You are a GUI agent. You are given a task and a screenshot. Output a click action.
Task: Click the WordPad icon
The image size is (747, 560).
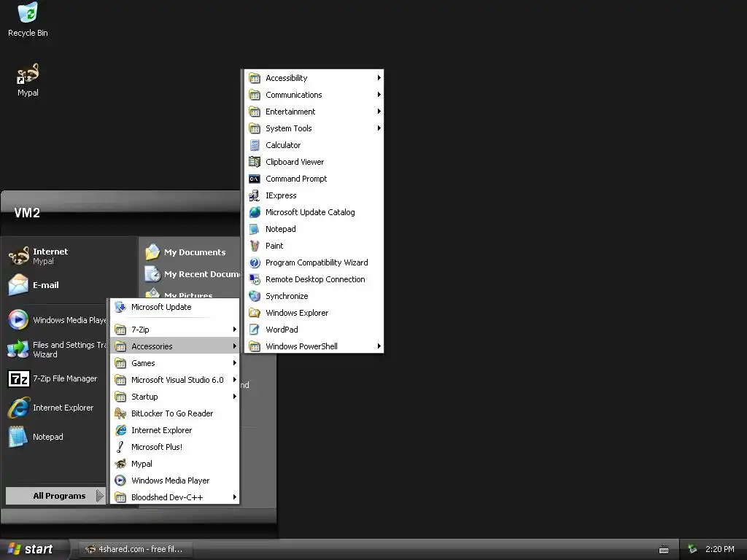coord(255,330)
